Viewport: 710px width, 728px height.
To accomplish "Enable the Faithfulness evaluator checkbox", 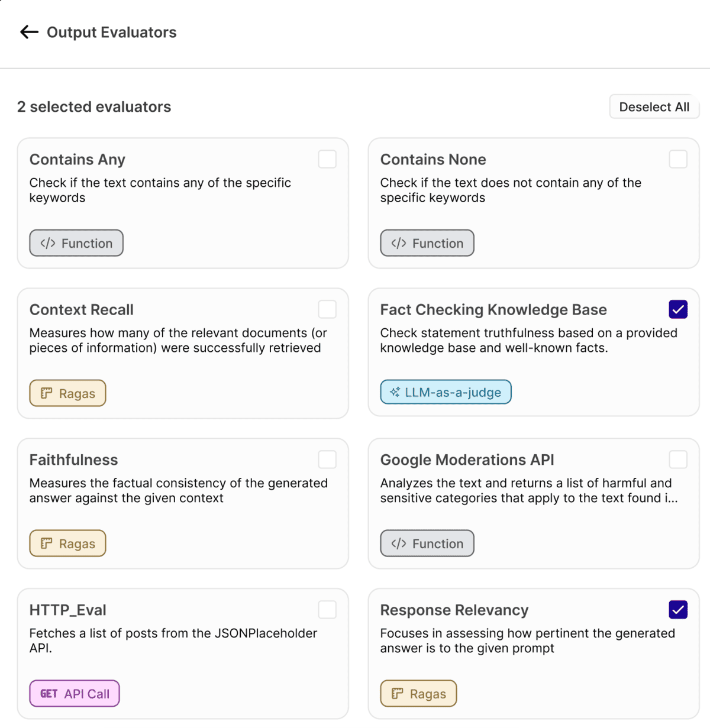I will pyautogui.click(x=327, y=459).
